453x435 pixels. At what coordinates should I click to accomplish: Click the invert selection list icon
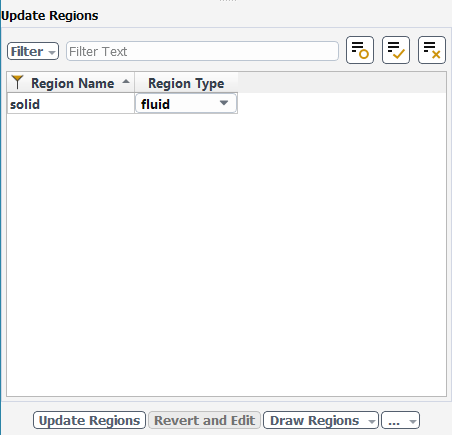(x=360, y=50)
